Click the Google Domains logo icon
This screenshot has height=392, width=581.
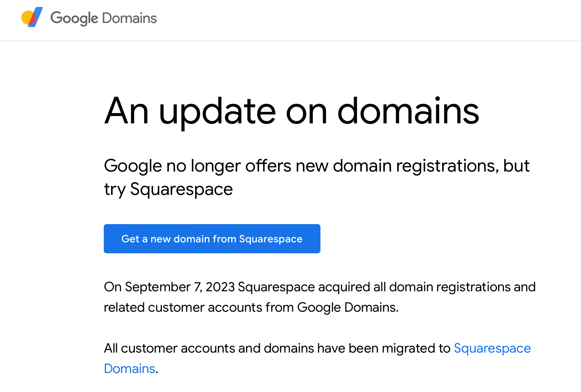tap(32, 17)
